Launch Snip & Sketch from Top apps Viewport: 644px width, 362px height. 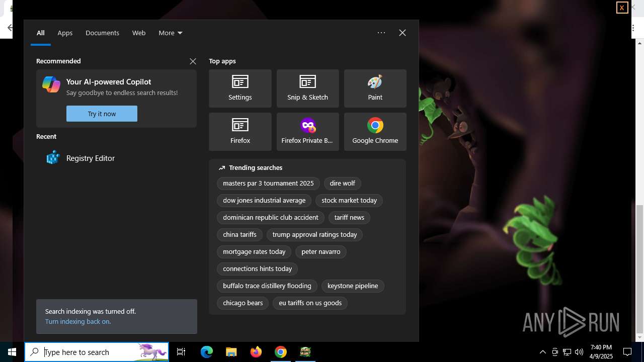307,88
